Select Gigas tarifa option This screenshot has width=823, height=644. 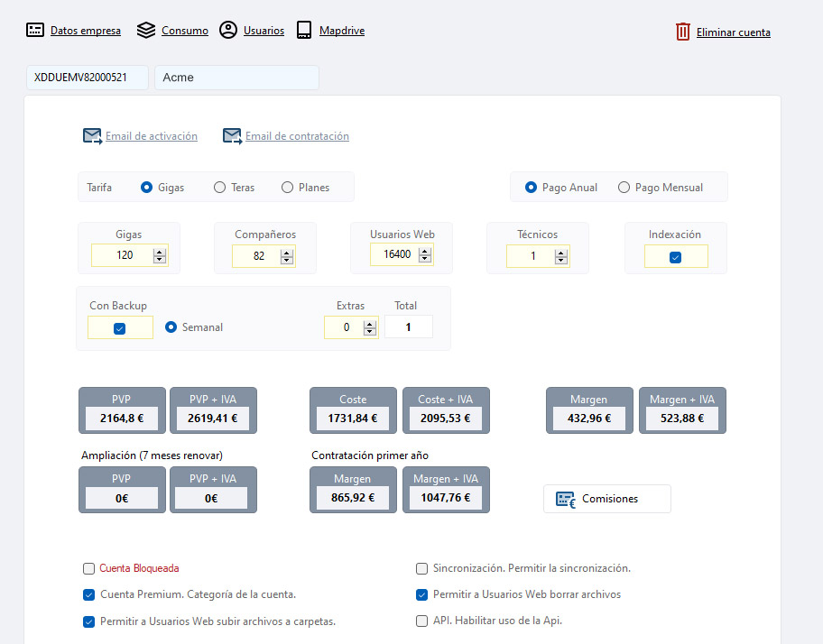(146, 188)
